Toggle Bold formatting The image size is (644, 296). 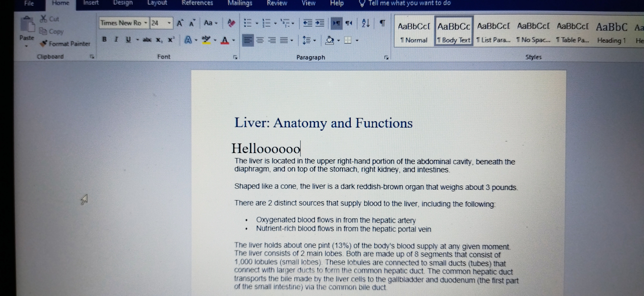coord(104,39)
